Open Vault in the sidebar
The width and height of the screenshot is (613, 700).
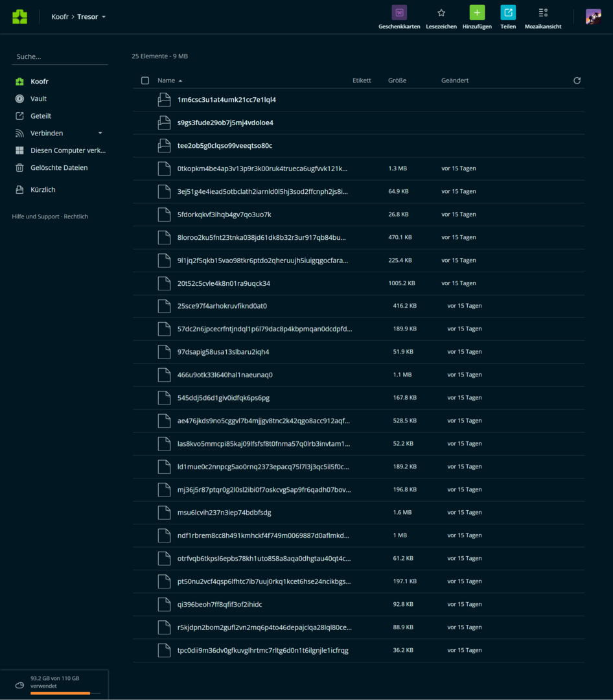click(38, 99)
